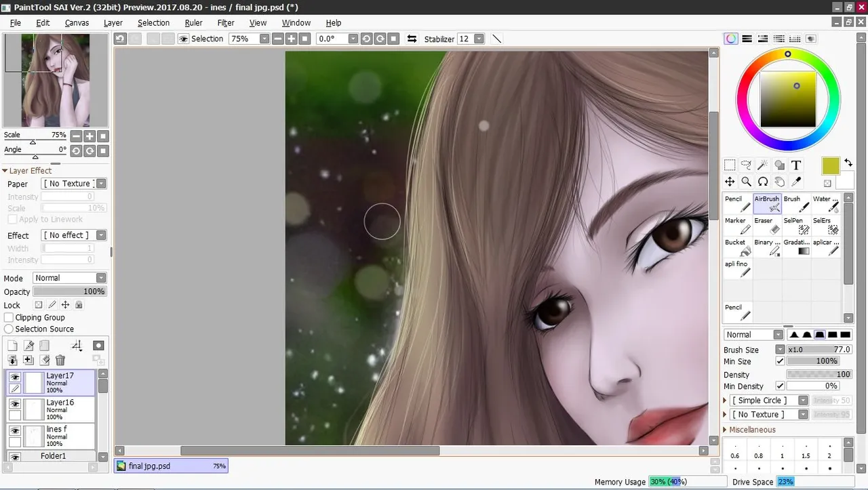Enable the Clipping Group checkbox
The width and height of the screenshot is (868, 490).
click(x=9, y=317)
